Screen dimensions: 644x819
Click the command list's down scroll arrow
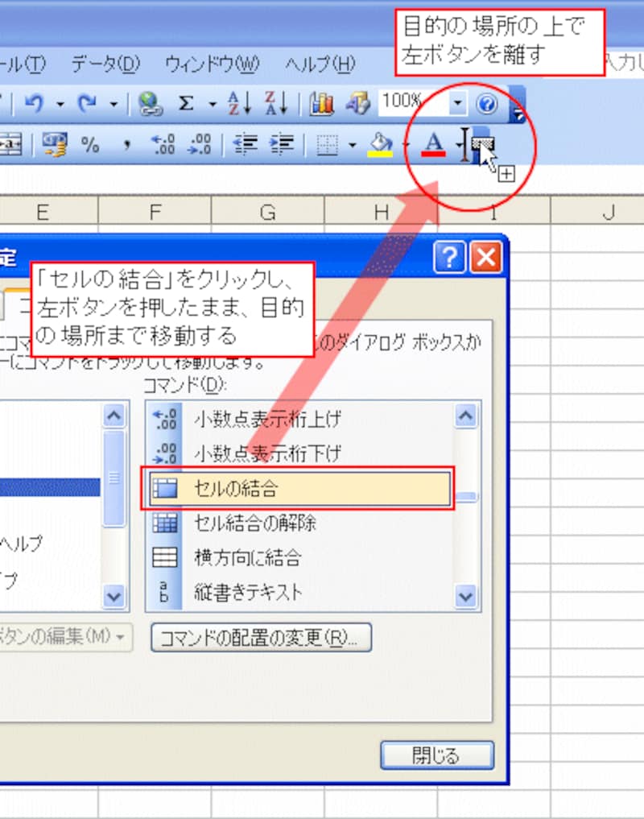pos(465,596)
